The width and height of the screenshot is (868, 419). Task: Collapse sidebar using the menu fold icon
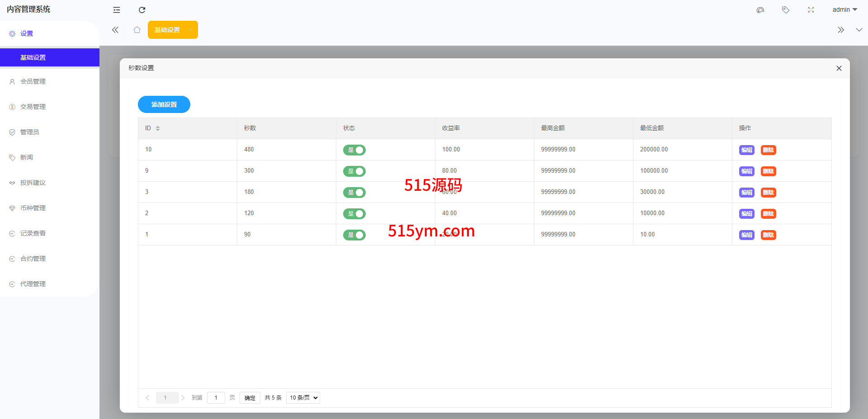117,10
